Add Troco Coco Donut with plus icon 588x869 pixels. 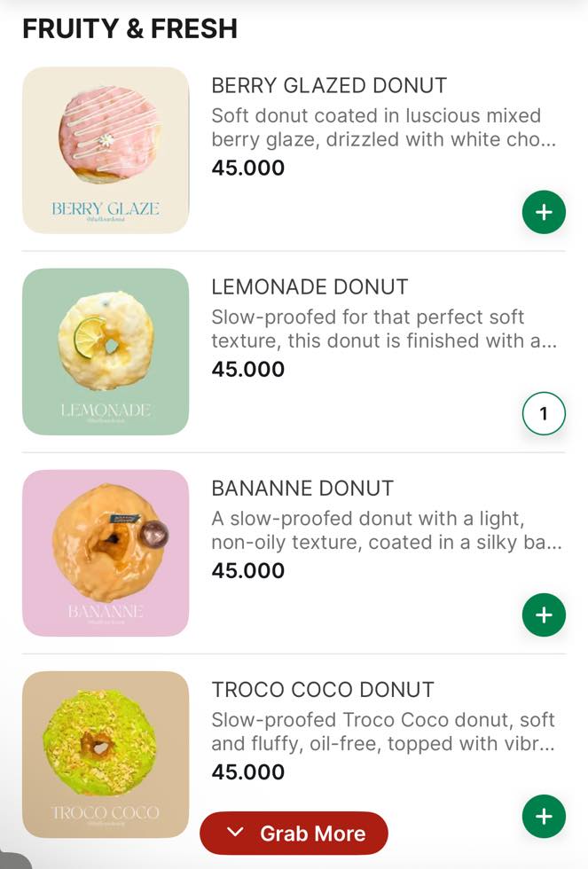(544, 817)
